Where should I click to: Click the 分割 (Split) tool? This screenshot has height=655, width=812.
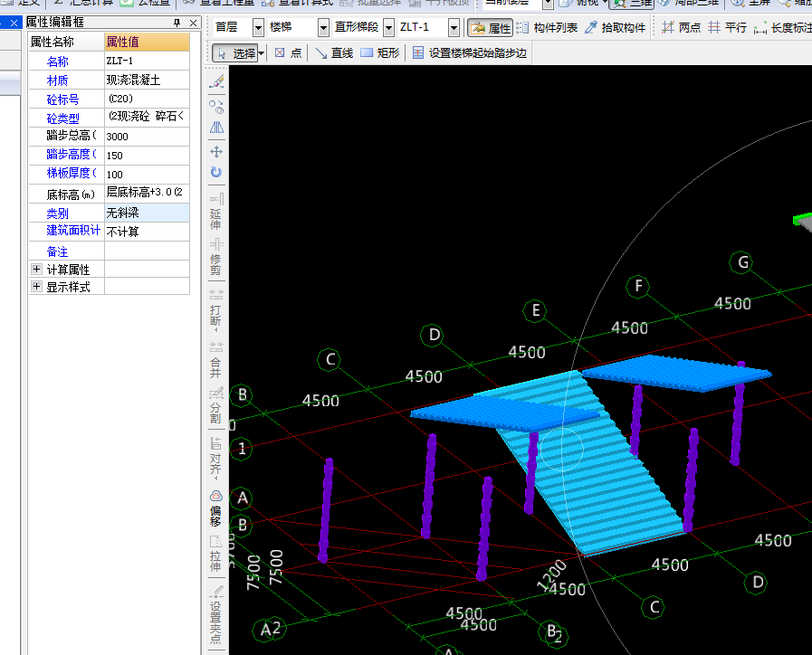[215, 406]
